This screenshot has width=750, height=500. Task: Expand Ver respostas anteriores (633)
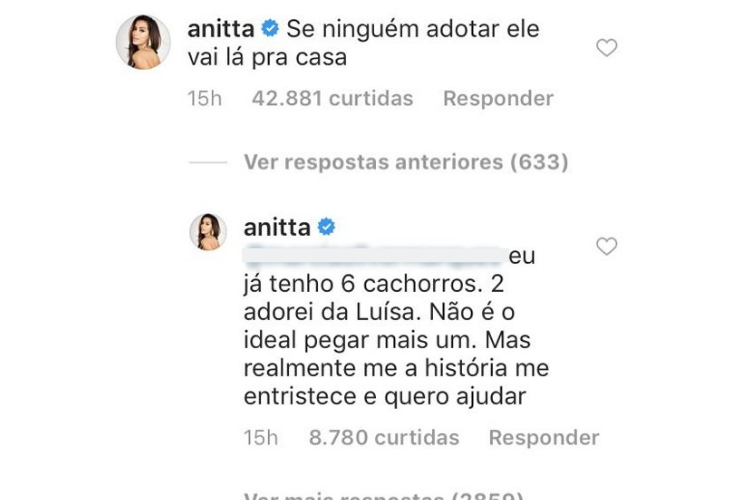[406, 161]
